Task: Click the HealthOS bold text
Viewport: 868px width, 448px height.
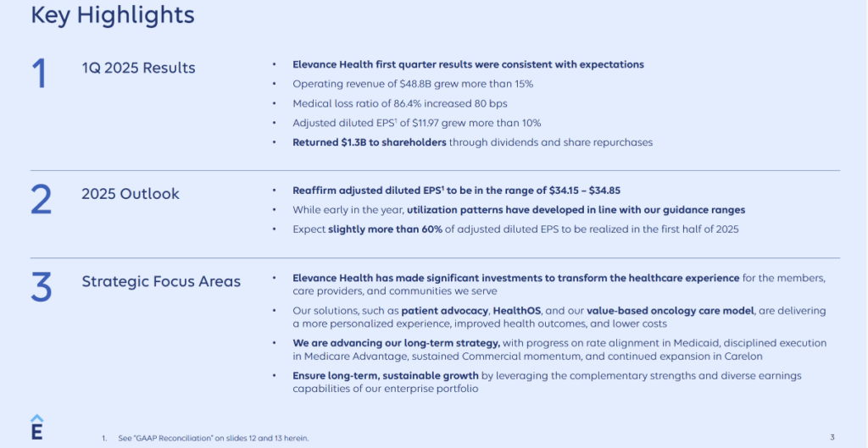Action: point(516,311)
